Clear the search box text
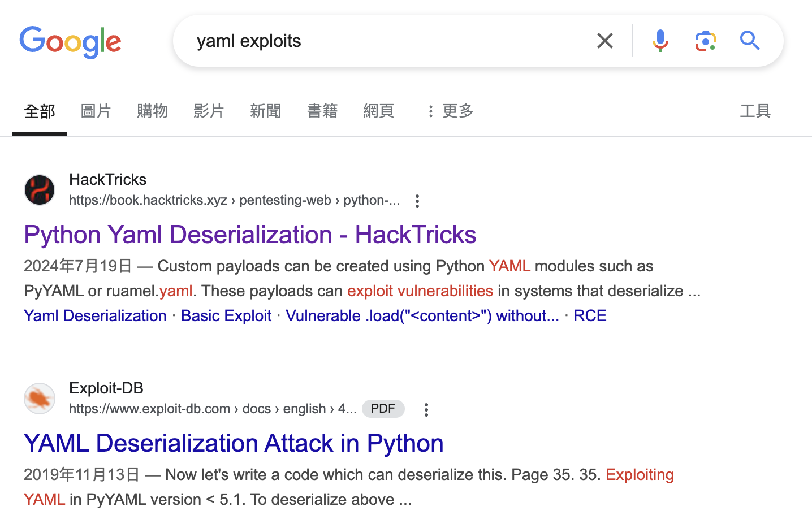The image size is (812, 528). 604,41
